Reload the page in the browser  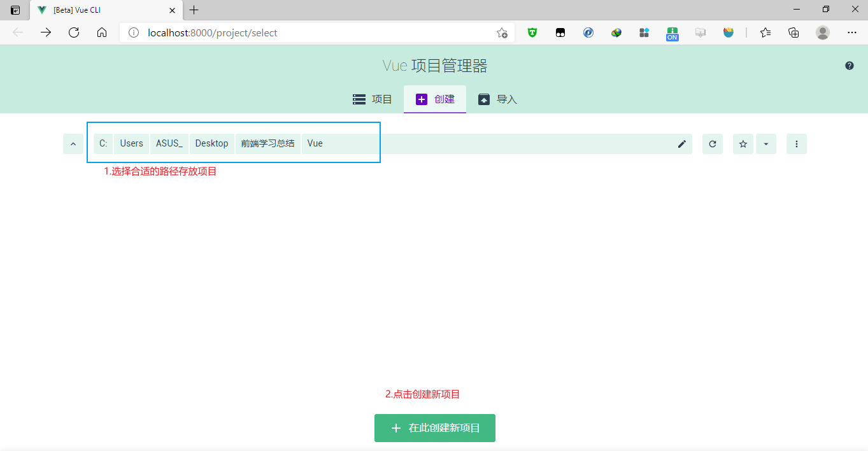point(74,32)
